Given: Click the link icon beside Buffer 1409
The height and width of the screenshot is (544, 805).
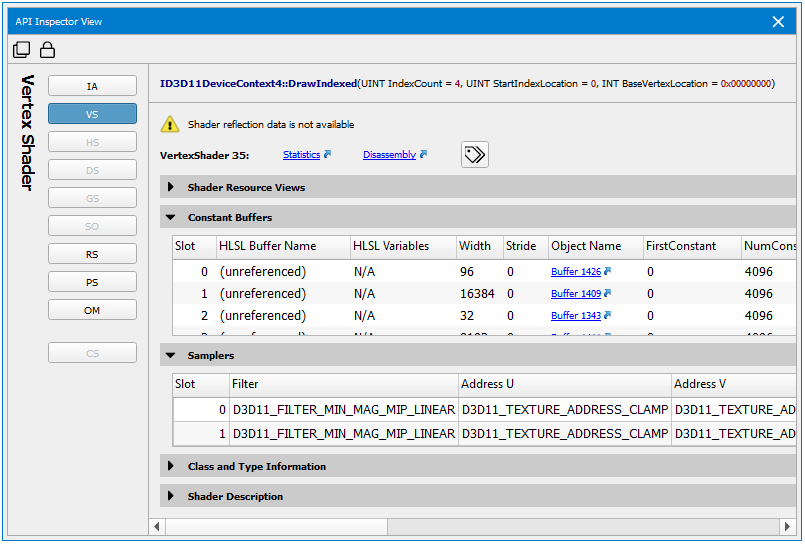Looking at the screenshot, I should [x=607, y=294].
